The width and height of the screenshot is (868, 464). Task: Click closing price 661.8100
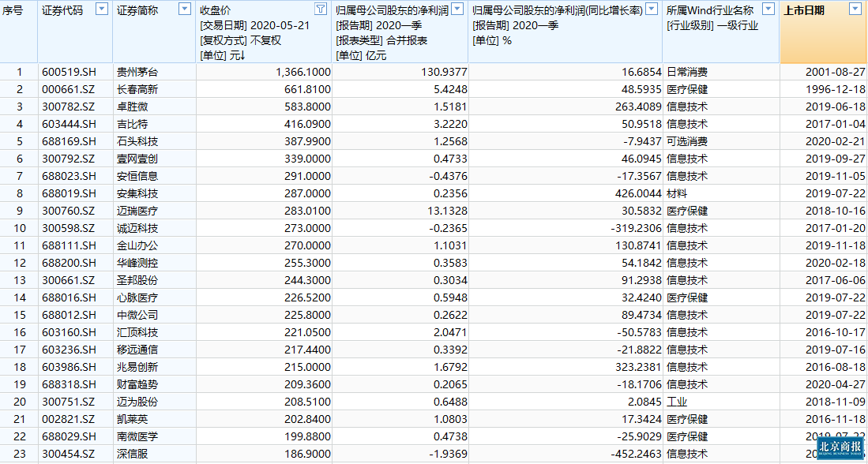[x=309, y=89]
